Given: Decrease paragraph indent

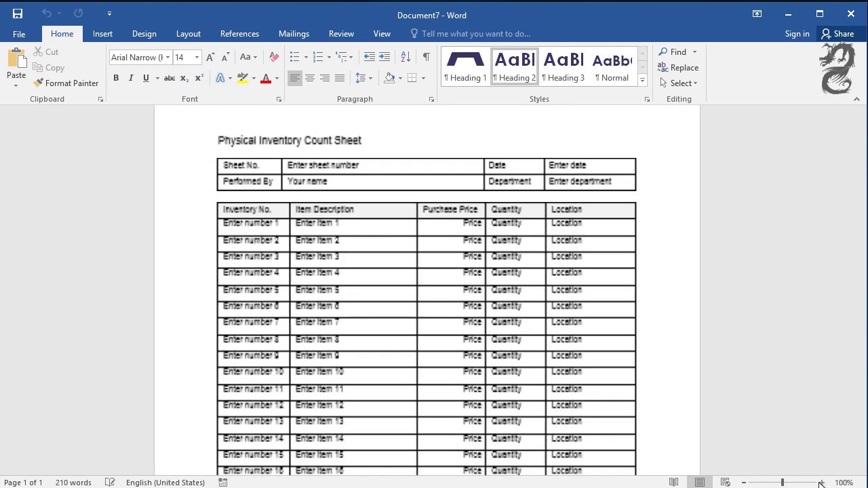Looking at the screenshot, I should 369,58.
